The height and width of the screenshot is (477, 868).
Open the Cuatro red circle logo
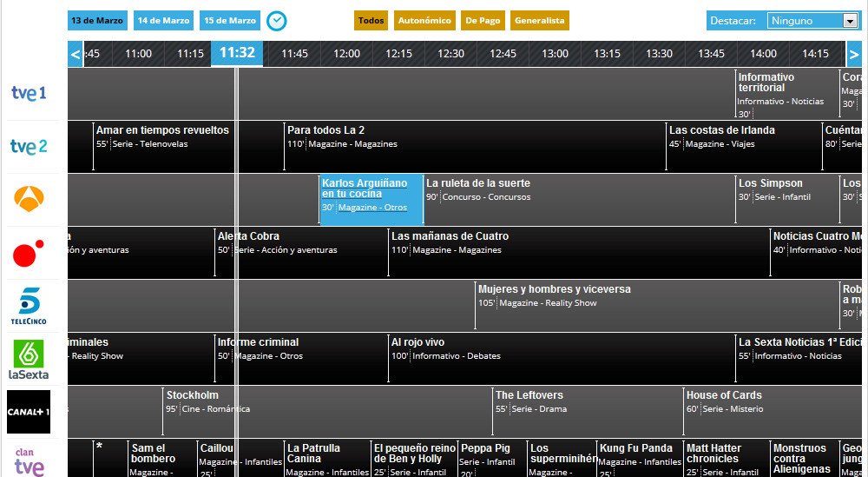pos(29,253)
